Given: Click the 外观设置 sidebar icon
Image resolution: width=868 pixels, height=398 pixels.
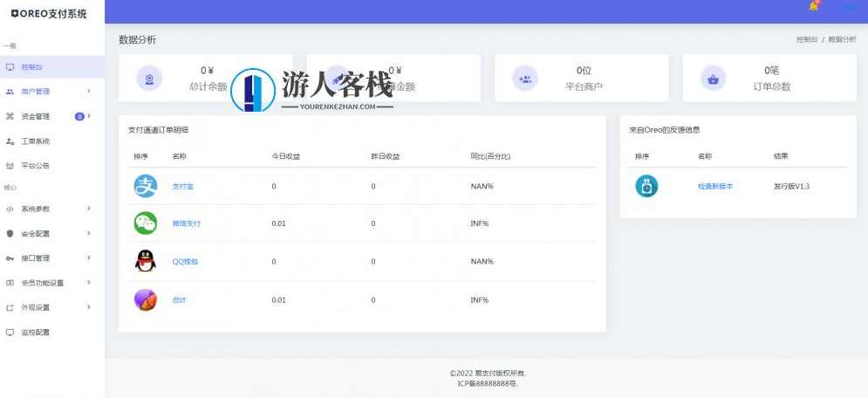Looking at the screenshot, I should point(10,307).
